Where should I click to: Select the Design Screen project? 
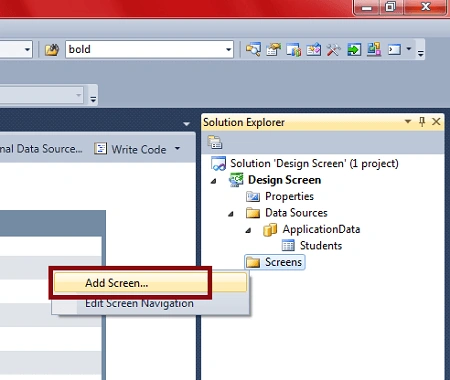click(284, 180)
